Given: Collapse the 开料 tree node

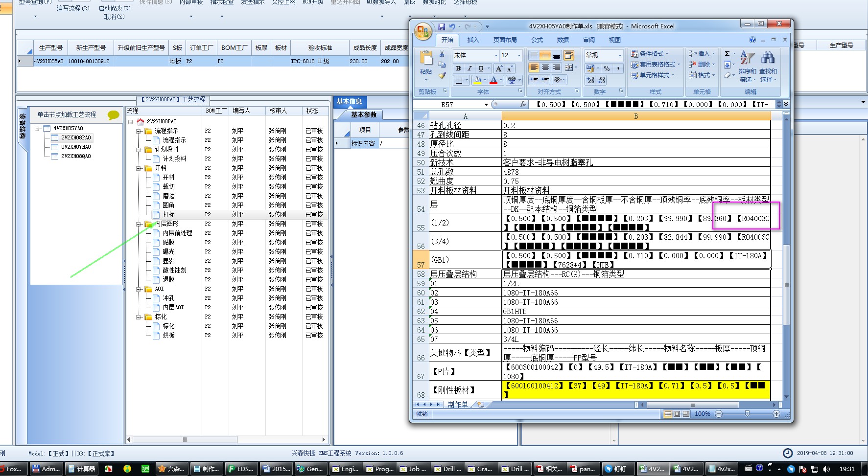Looking at the screenshot, I should (x=139, y=168).
